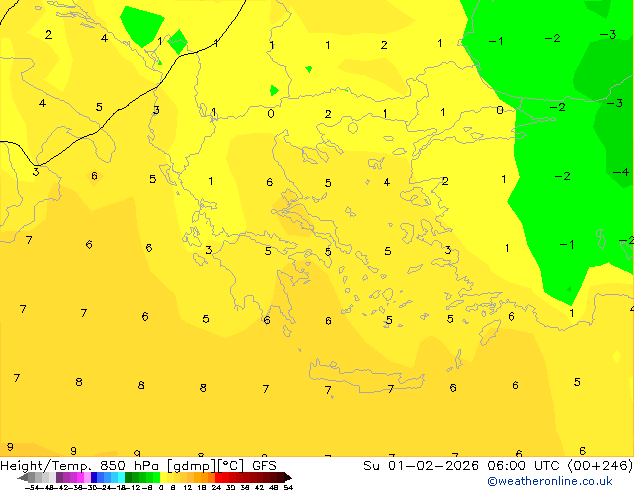Click the date 'Su 01-02-2026' text
Viewport: 634px width, 490px height.
tap(421, 466)
